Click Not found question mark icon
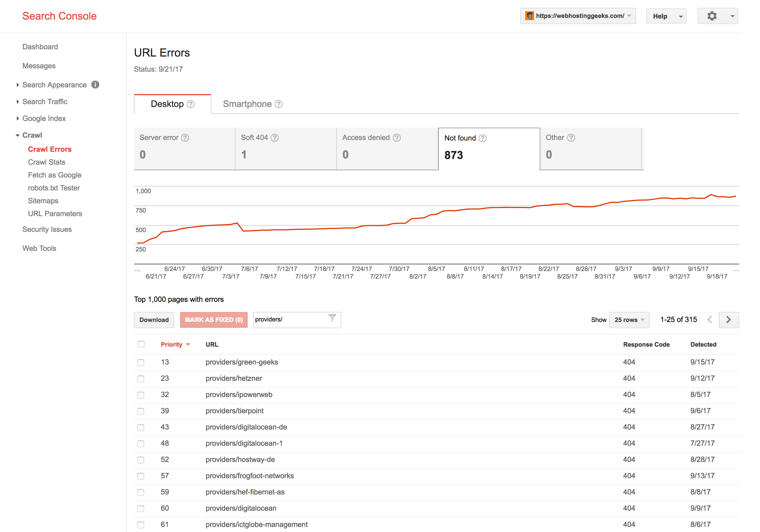 point(483,138)
